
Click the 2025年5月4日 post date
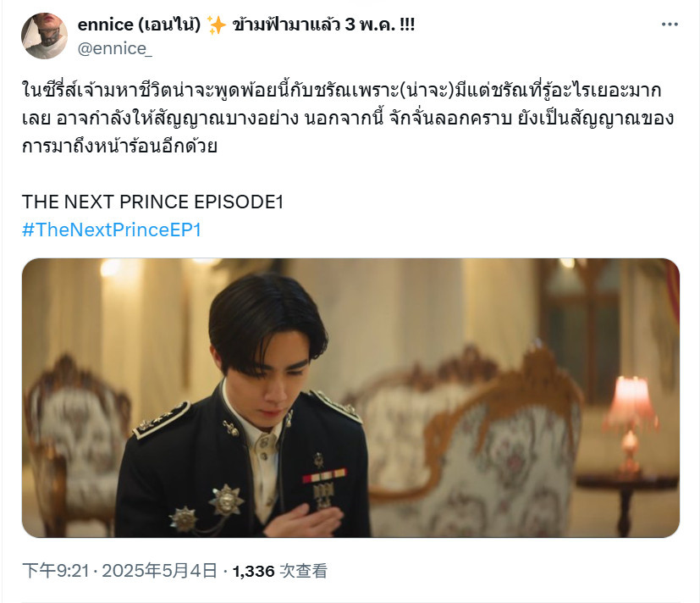click(x=159, y=571)
